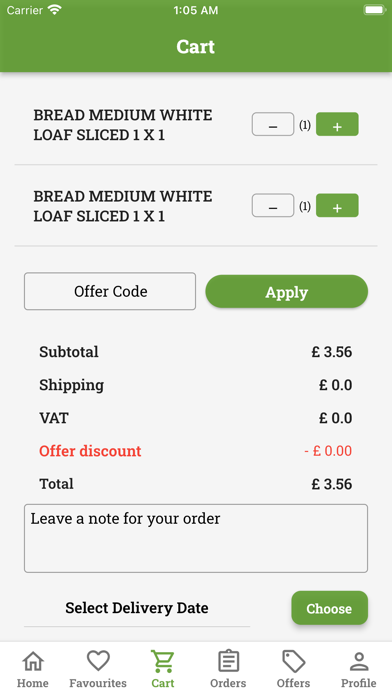Tap the Wi-Fi status icon
The height and width of the screenshot is (696, 392).
[x=55, y=10]
